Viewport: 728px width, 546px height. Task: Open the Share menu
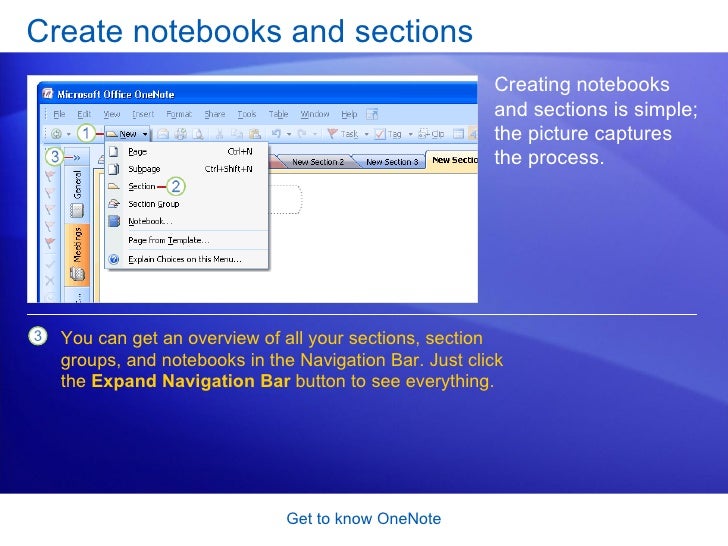click(214, 114)
